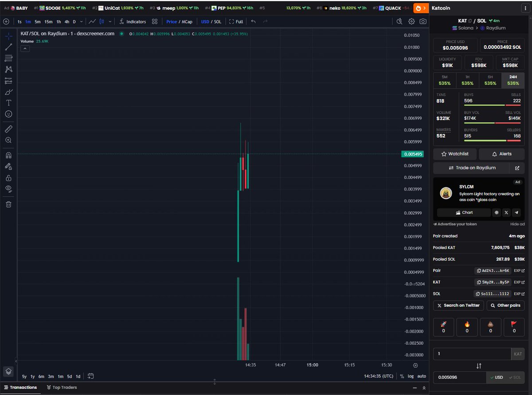The image size is (532, 395).
Task: Swap converter direction arrows
Action: point(479,366)
